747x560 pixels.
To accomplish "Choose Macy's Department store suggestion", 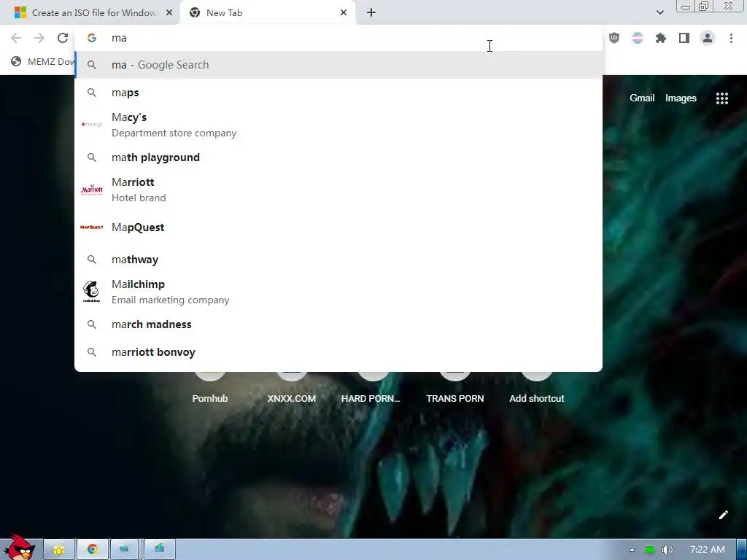I will point(338,125).
